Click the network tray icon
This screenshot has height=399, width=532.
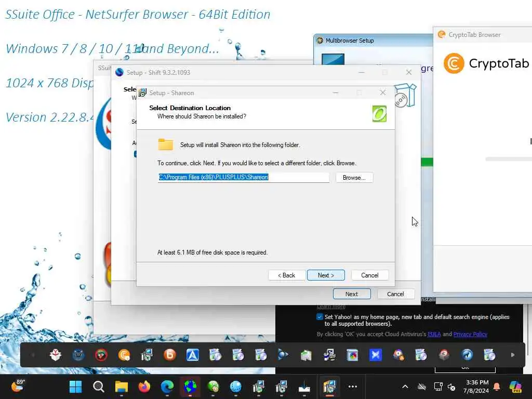pyautogui.click(x=438, y=387)
